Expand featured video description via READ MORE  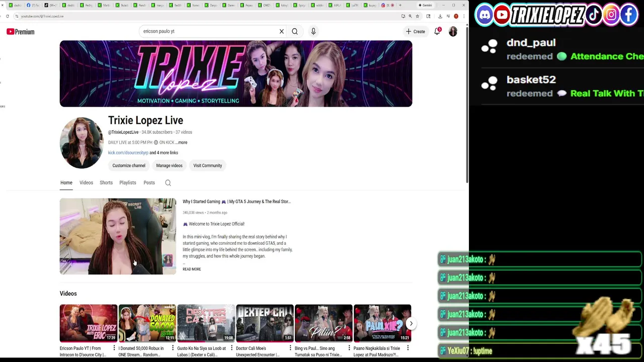coord(192,269)
